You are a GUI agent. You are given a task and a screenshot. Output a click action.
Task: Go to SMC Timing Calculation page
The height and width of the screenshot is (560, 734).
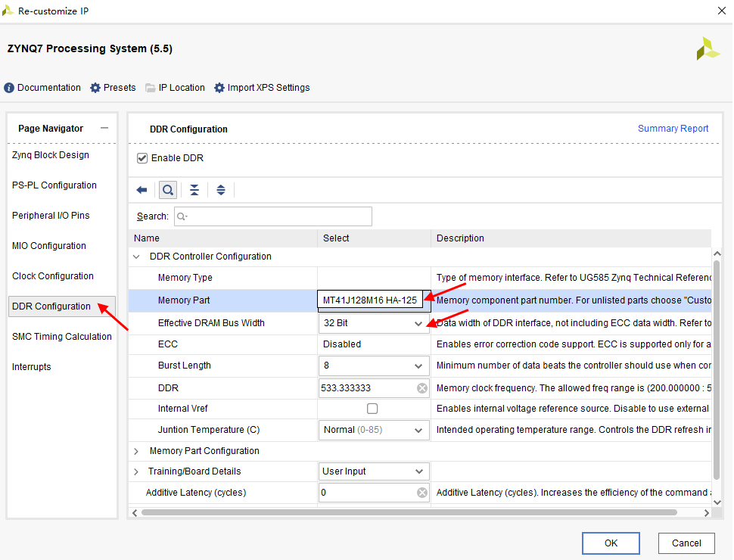pyautogui.click(x=62, y=337)
